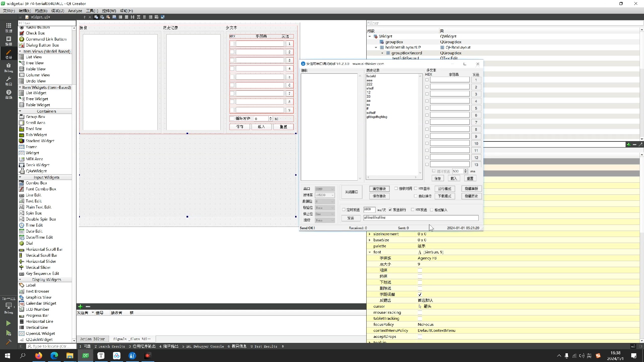
Task: Collapse Item Views (Model-Based) category
Action: tap(20, 51)
